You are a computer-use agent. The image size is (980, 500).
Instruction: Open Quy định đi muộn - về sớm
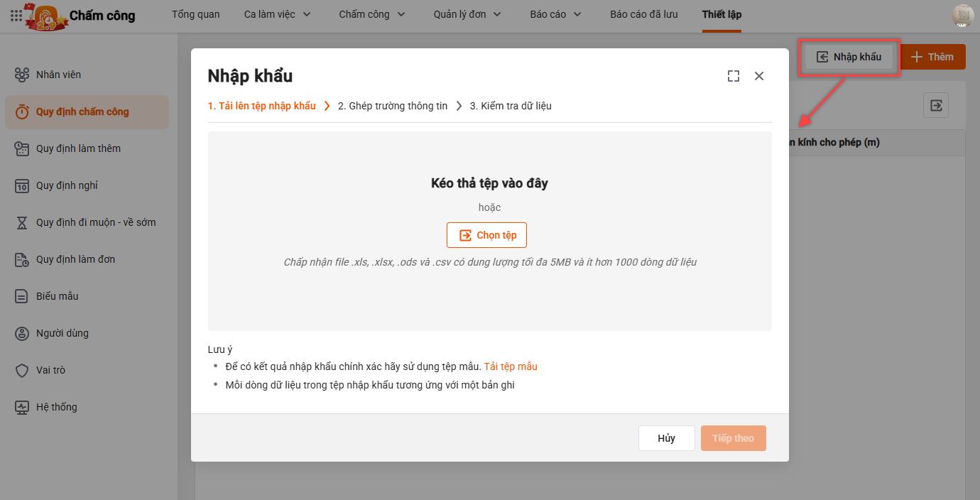coord(96,222)
